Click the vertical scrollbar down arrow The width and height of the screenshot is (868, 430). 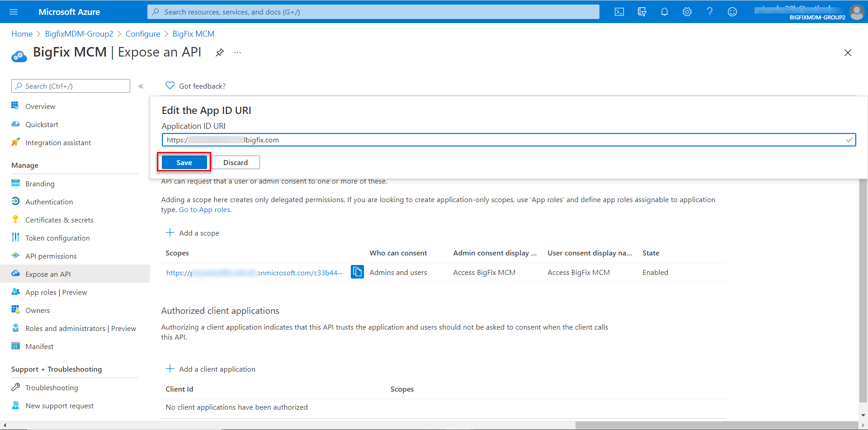point(863,415)
